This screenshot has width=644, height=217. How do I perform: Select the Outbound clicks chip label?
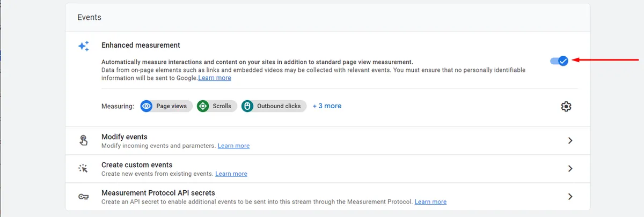[x=279, y=106]
